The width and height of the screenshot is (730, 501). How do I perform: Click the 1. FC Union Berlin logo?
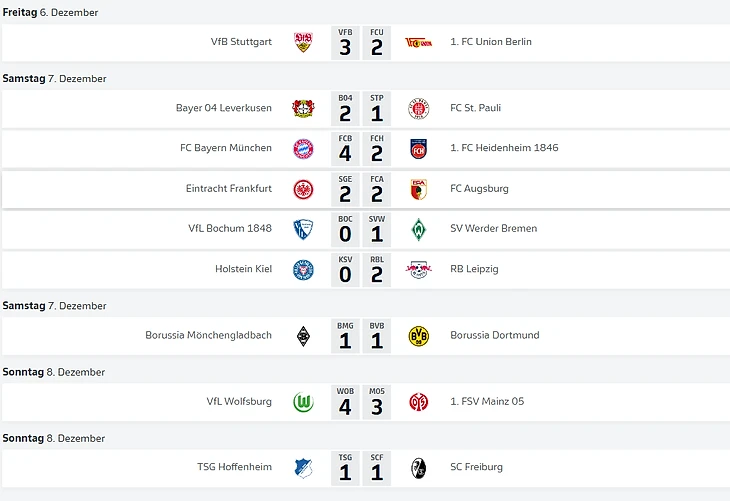tap(418, 42)
